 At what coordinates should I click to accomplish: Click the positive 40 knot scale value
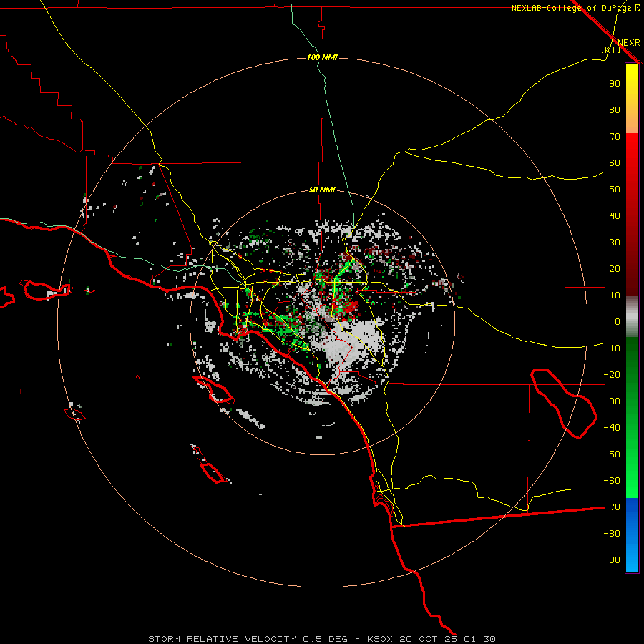coord(615,216)
